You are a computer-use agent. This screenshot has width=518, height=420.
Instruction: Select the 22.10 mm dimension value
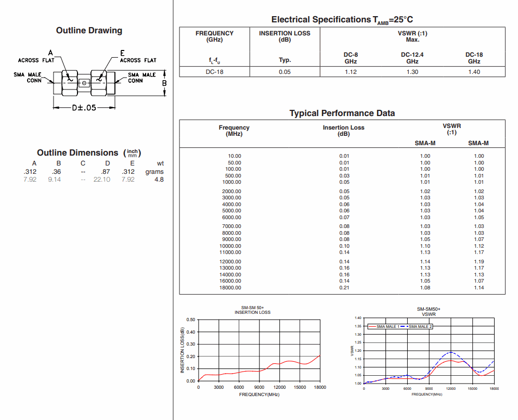tap(102, 180)
